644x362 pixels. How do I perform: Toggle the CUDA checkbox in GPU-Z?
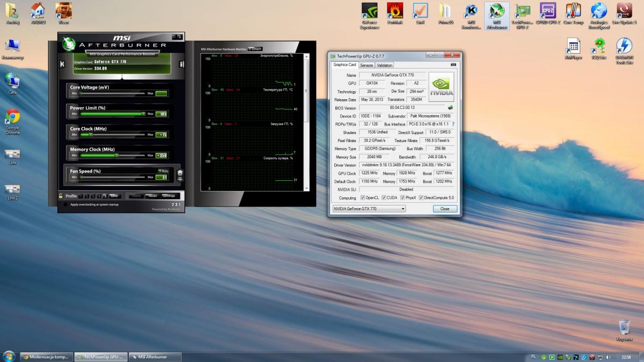pos(383,197)
